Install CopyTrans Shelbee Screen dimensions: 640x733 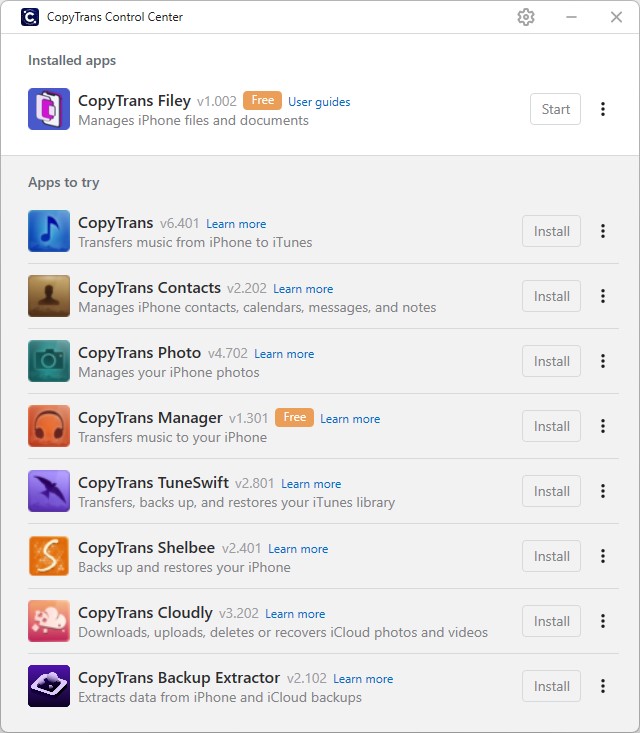point(552,556)
